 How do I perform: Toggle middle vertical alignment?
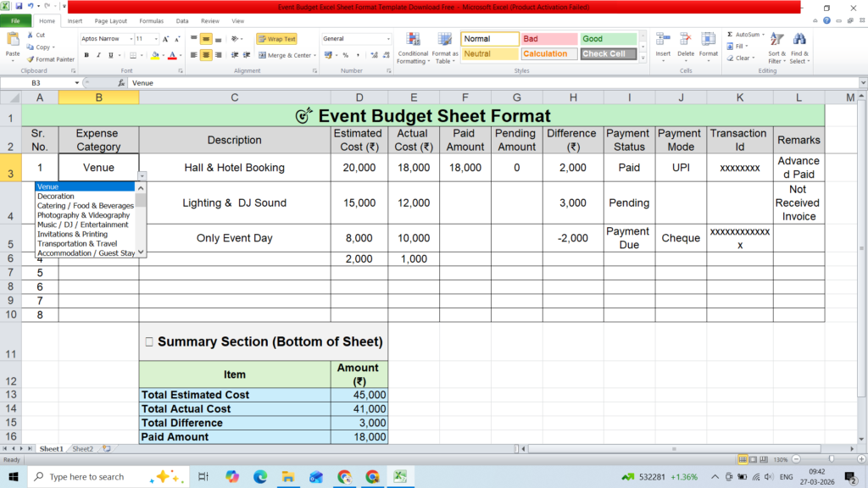click(206, 39)
